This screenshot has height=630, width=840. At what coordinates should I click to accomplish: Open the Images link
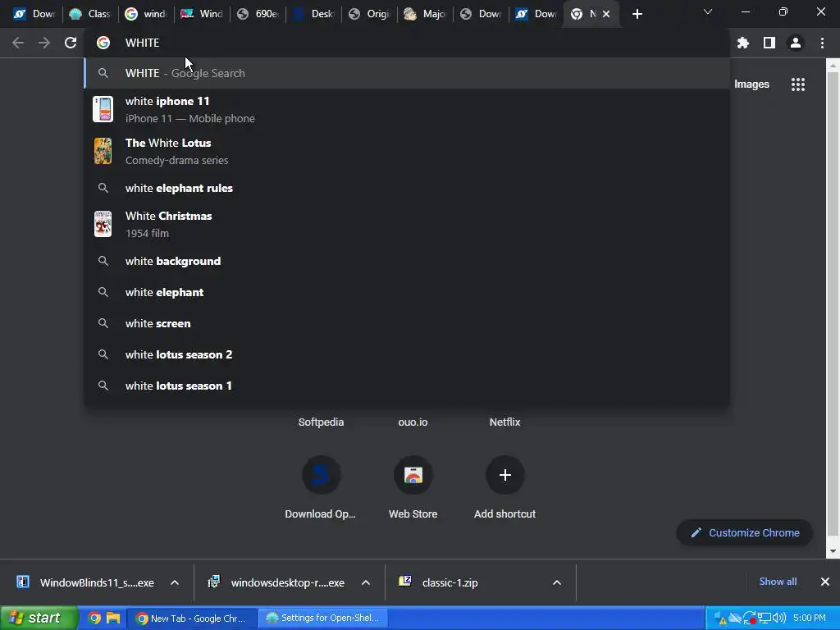(x=751, y=84)
